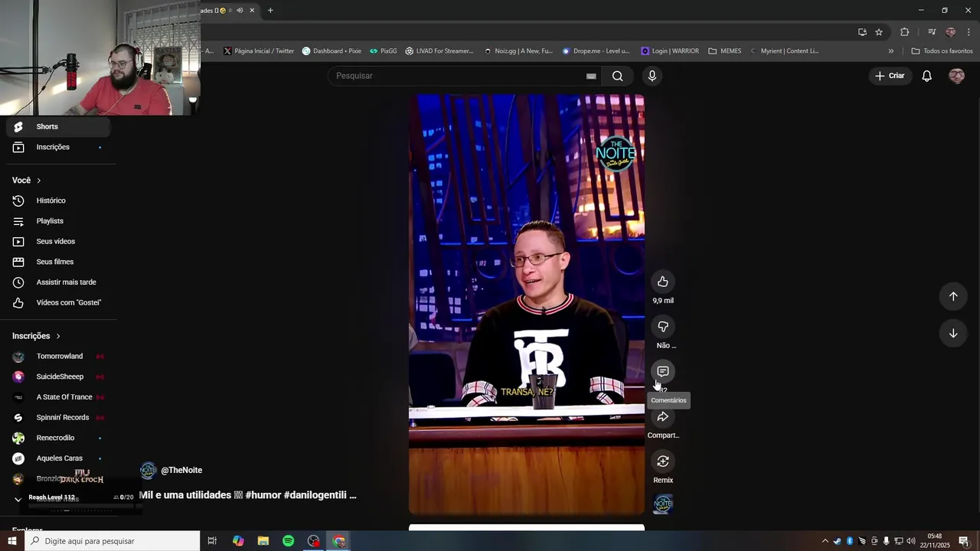Image resolution: width=980 pixels, height=551 pixels.
Task: Open Inscrições item below Shorts
Action: [58, 147]
